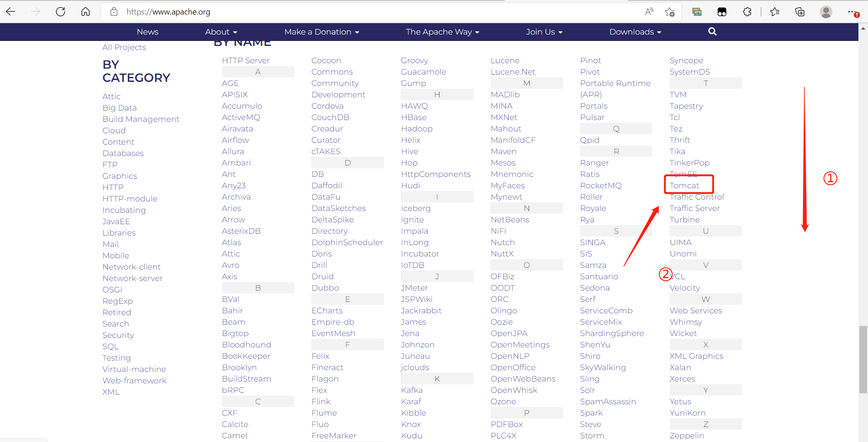Open the XML Graphics link

point(696,356)
